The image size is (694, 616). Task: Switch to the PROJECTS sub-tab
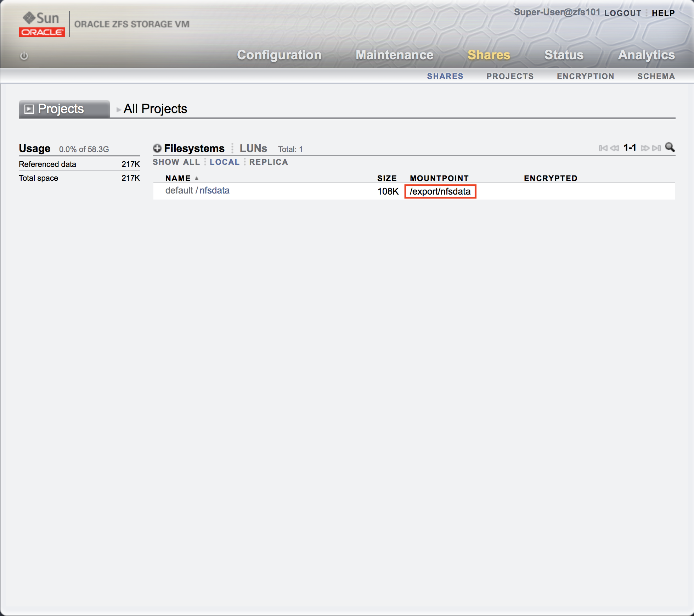point(510,76)
